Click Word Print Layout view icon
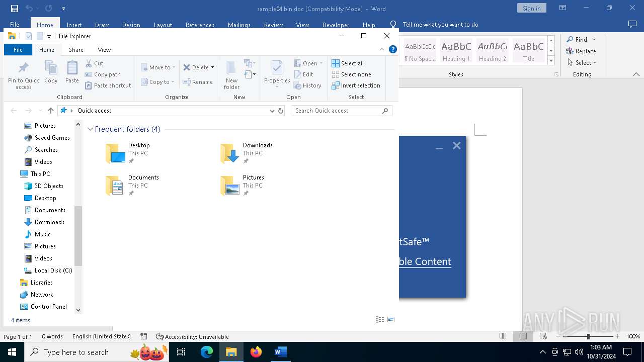This screenshot has width=644, height=362. pos(523,336)
